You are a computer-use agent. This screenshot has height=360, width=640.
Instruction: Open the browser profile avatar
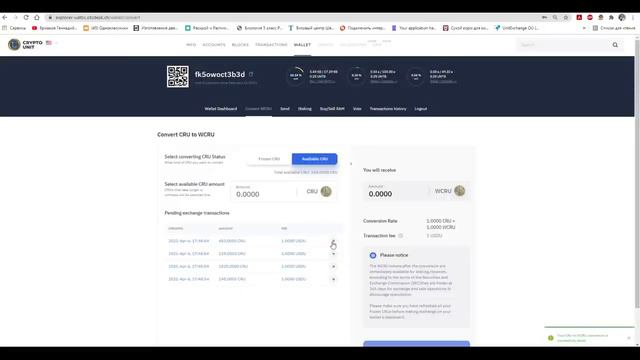click(x=622, y=18)
